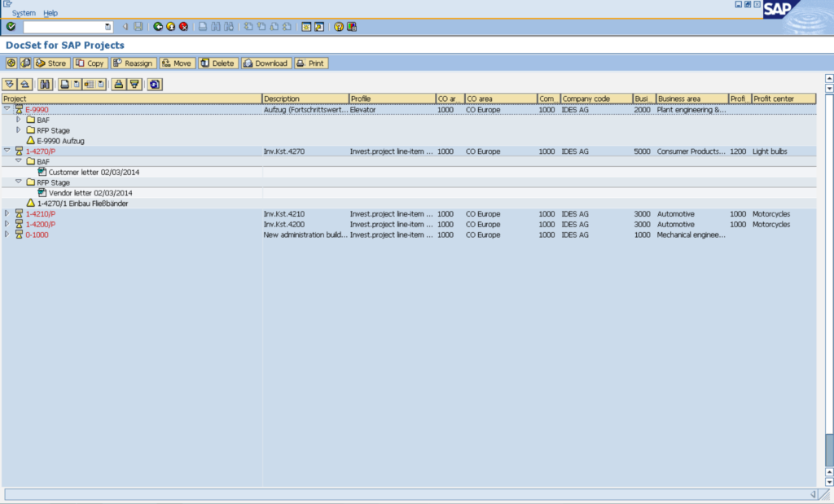Click the Reassign button

point(134,64)
